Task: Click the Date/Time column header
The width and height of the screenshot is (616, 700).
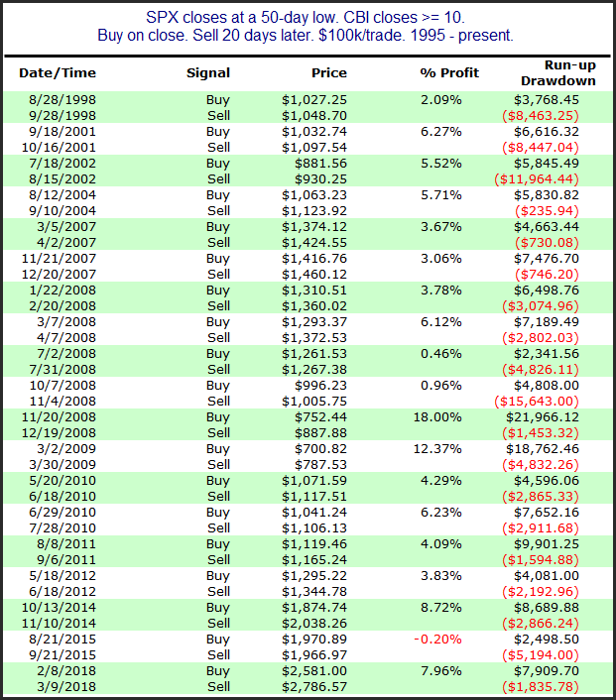Action: pos(58,72)
